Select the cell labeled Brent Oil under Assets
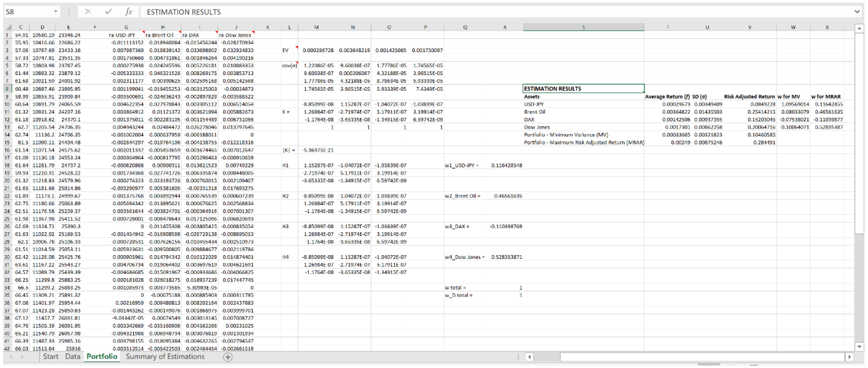Screen dimensions: 868x368 [534, 112]
